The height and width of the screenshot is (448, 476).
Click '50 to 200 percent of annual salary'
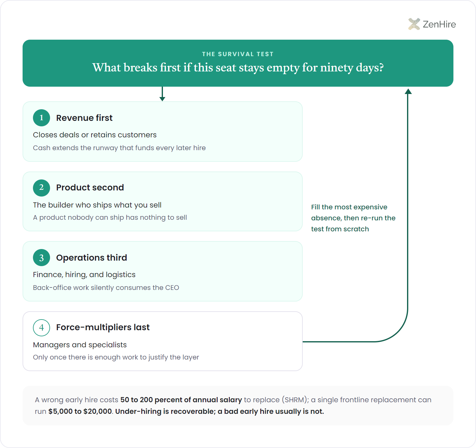(181, 400)
